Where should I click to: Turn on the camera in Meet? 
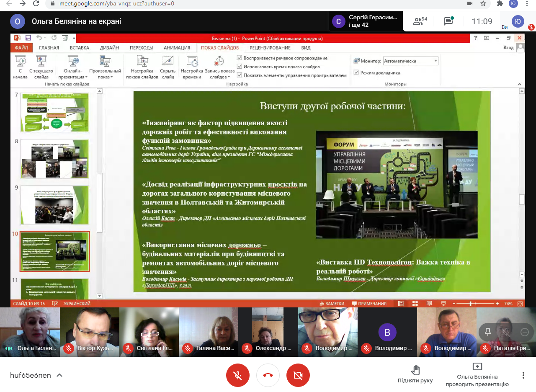298,375
